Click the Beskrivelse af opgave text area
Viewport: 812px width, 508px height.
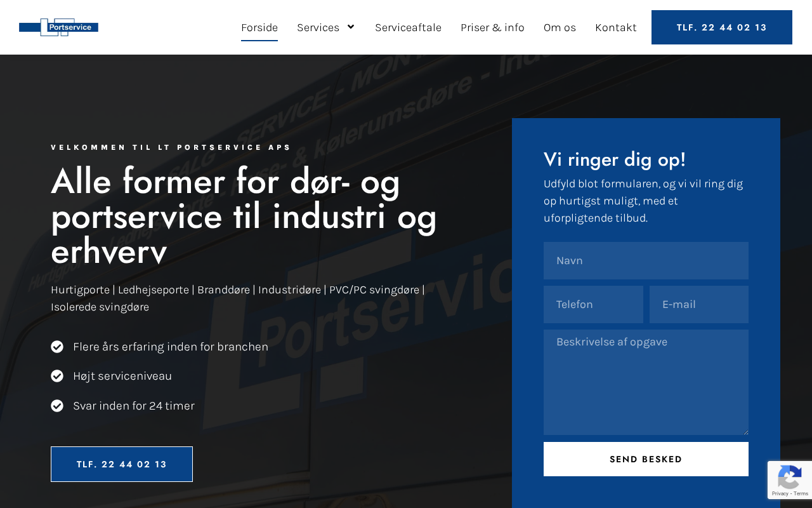pos(646,382)
